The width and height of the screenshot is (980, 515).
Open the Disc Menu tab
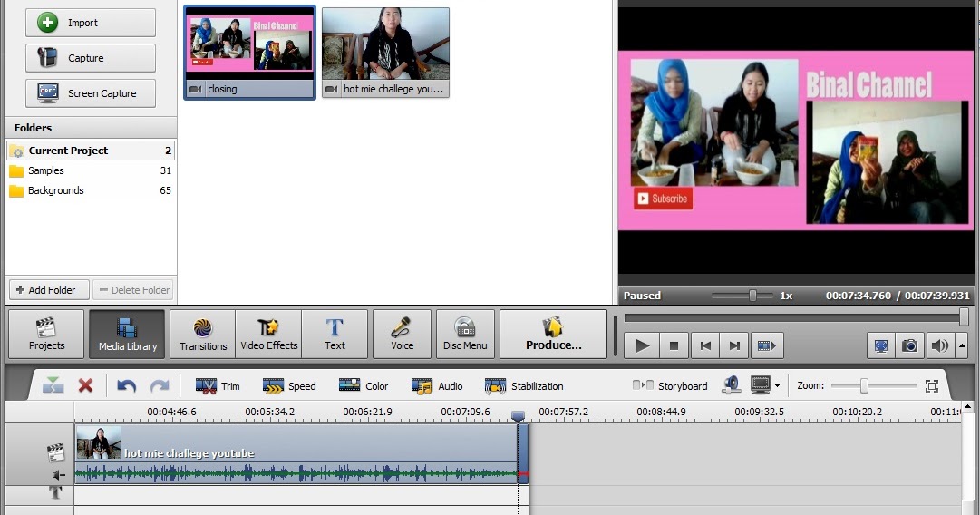click(465, 335)
